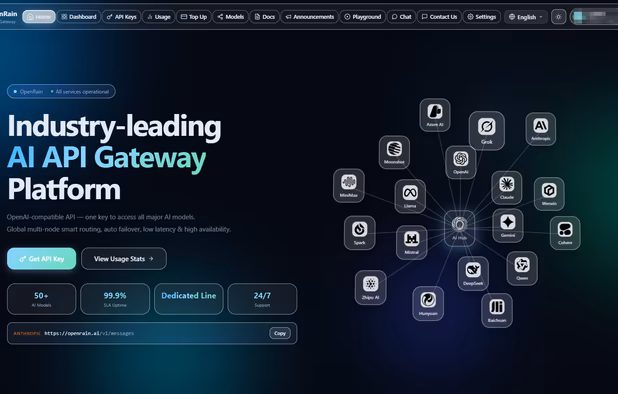Copy the Anthropic endpoint URL
Screen dimensions: 618x394
pyautogui.click(x=280, y=333)
